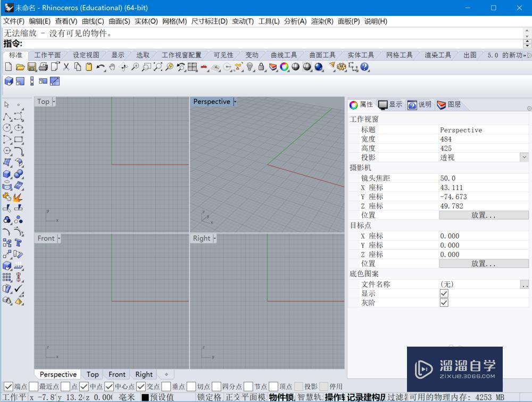The height and width of the screenshot is (402, 532).
Task: Toggle the 灰阶 checkbox
Action: [x=444, y=302]
